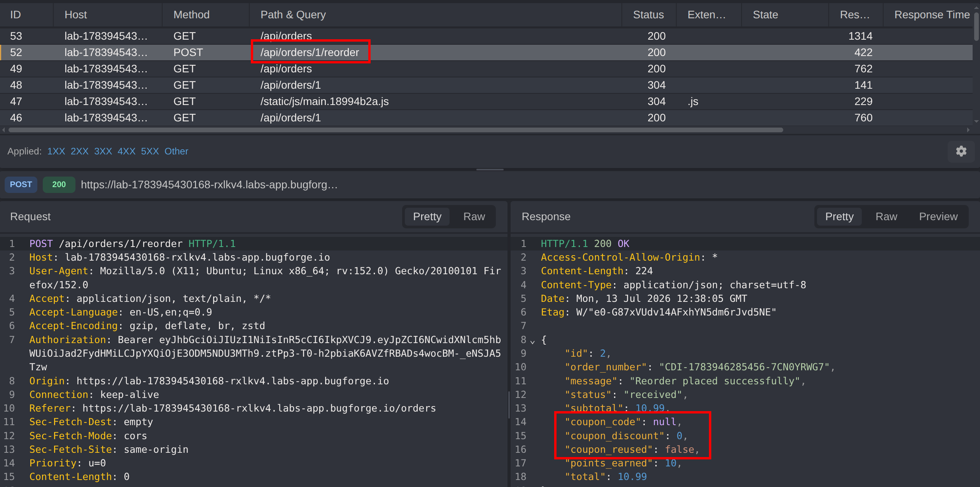980x487 pixels.
Task: Switch Request view to Raw
Action: [474, 217]
